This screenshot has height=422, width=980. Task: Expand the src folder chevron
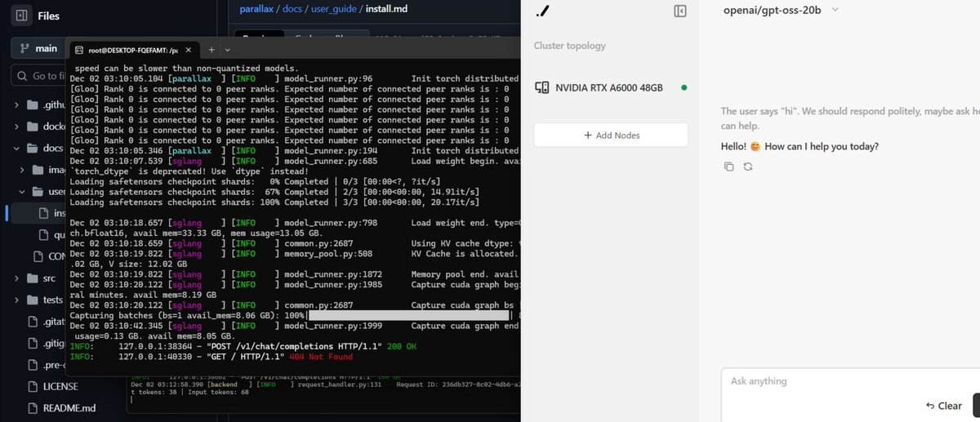tap(16, 278)
